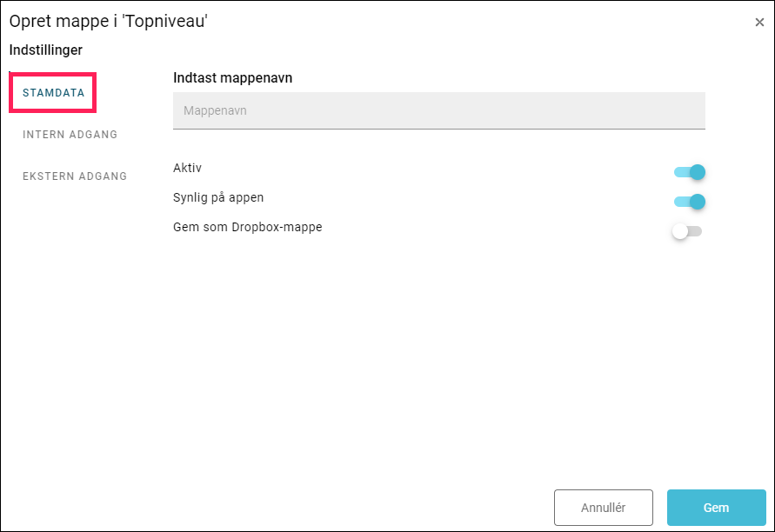Switch to the Ekstern adgang tab
Screen dimensions: 775x532
75,176
